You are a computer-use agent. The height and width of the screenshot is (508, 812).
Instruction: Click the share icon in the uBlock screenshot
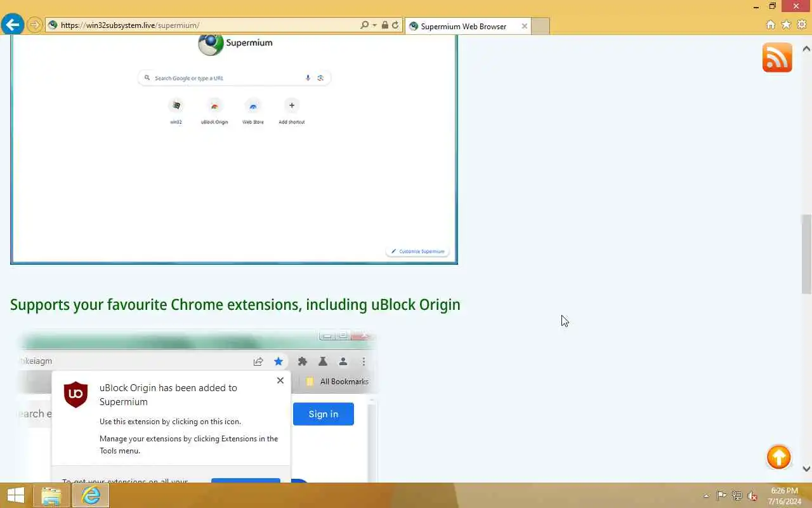pos(258,361)
